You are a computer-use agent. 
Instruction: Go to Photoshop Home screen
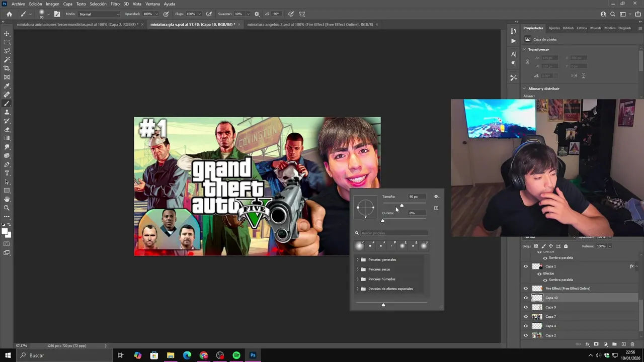click(x=9, y=14)
